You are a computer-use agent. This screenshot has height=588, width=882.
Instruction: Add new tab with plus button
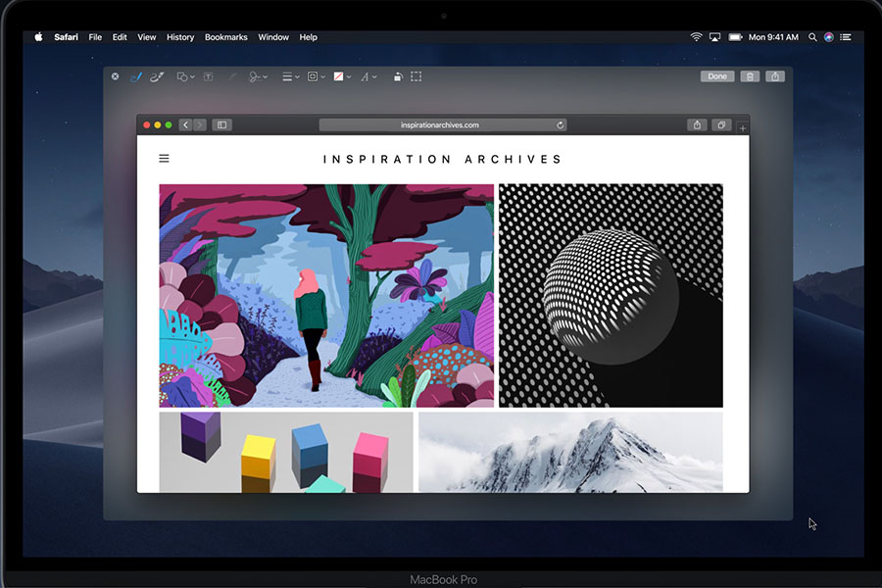click(x=743, y=128)
